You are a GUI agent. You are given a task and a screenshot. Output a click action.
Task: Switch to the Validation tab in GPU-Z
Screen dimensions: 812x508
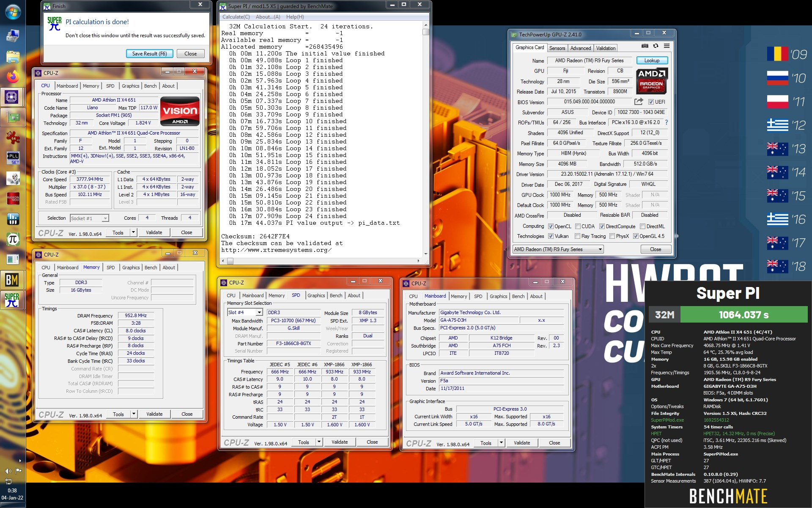pyautogui.click(x=606, y=48)
